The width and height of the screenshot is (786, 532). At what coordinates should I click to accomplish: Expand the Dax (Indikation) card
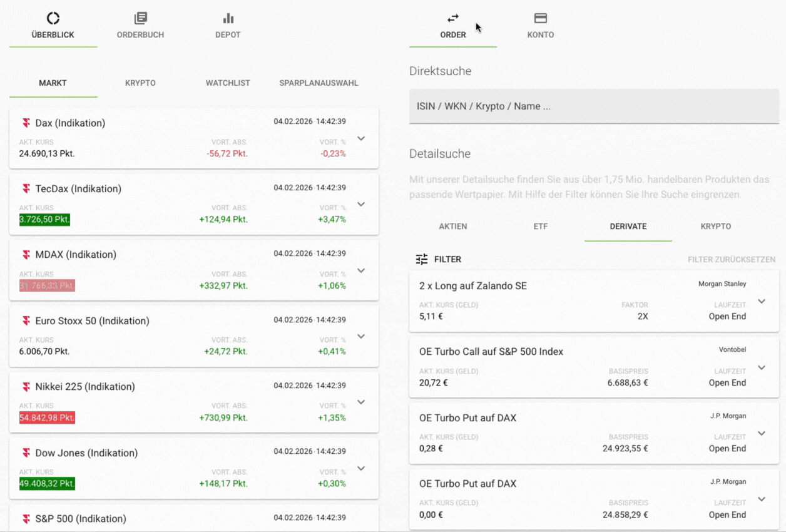click(360, 138)
